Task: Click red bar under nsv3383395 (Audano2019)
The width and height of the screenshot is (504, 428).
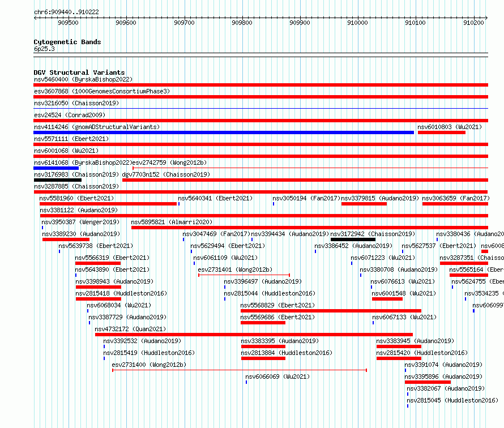Action: (x=263, y=346)
